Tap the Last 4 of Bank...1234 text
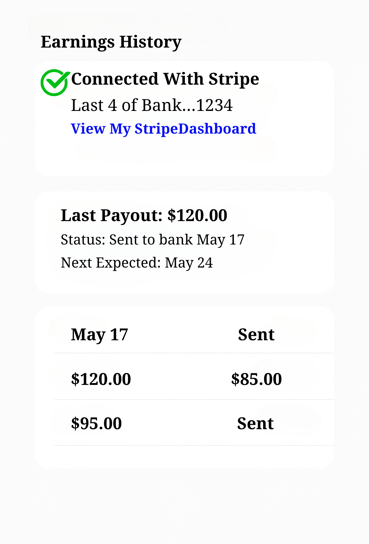Viewport: 369px width, 544px height. point(152,105)
